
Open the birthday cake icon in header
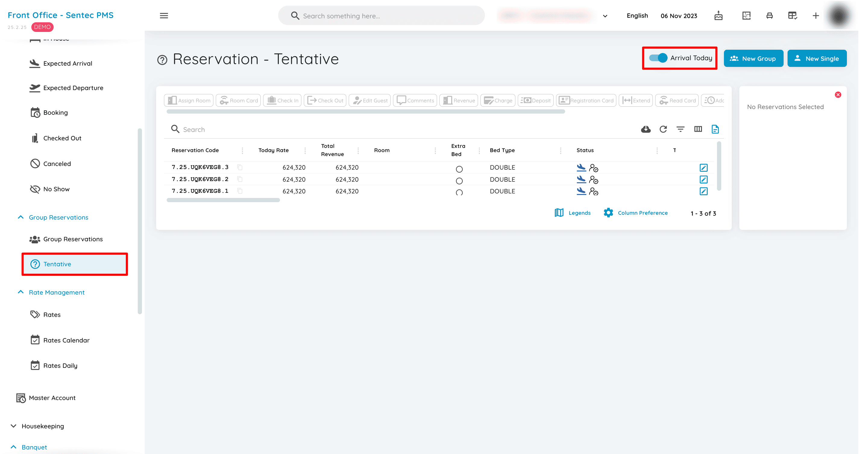719,15
